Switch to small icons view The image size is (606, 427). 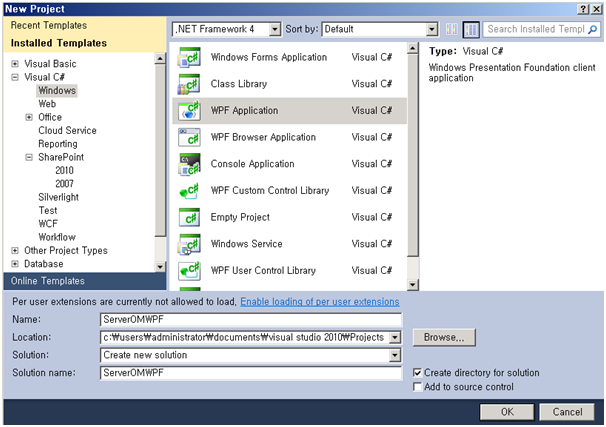tap(451, 29)
